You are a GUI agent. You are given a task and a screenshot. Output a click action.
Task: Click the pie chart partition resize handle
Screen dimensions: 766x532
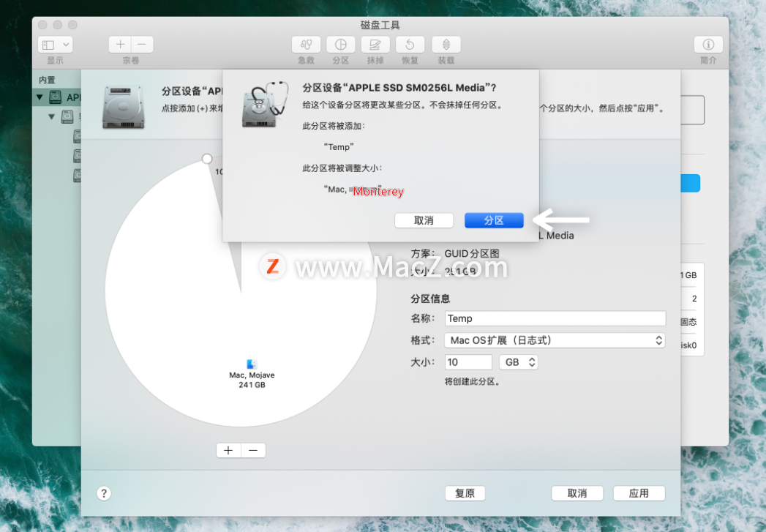(x=207, y=159)
